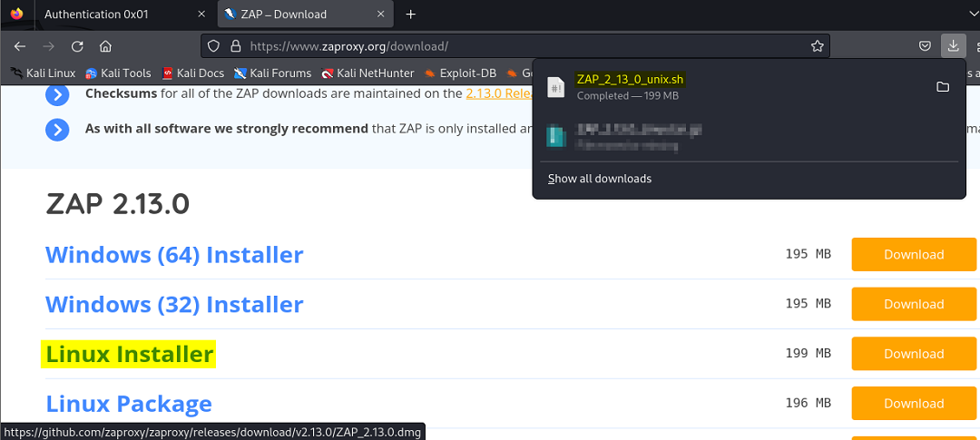
Task: Click the 199 MB Linux Installer size
Action: pyautogui.click(x=808, y=354)
